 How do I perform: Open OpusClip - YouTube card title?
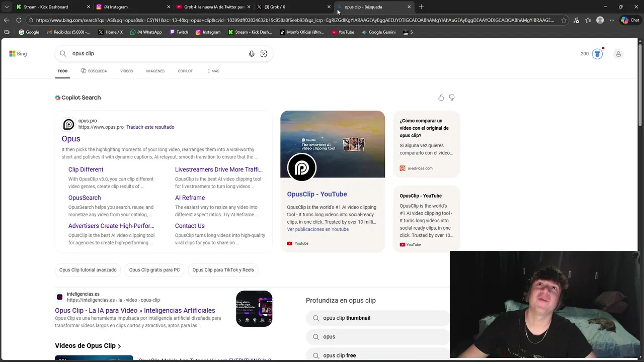317,194
